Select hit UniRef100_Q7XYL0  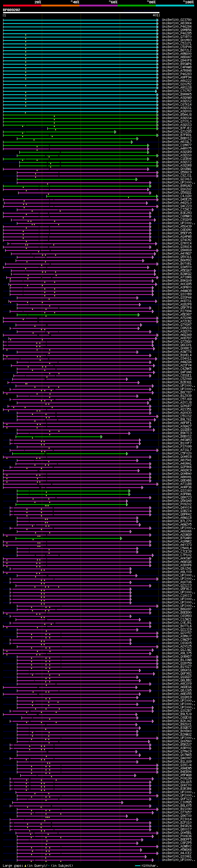pos(176,121)
